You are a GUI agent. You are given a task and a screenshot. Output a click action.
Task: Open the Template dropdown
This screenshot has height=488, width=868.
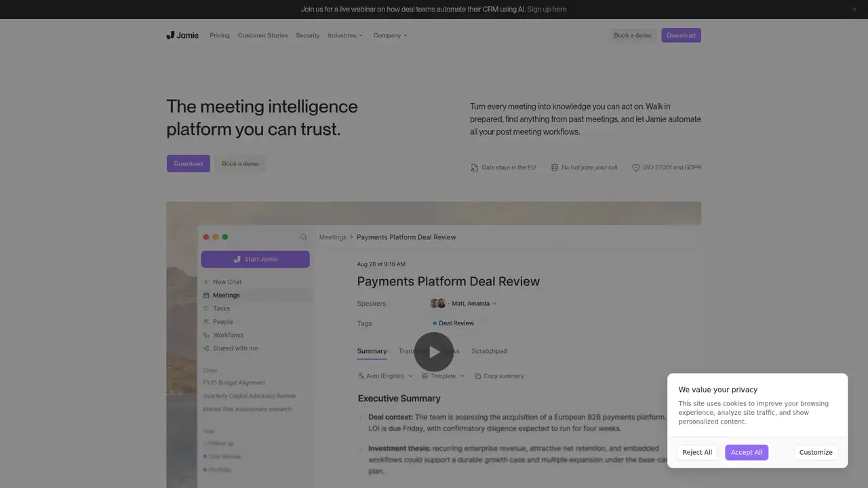pyautogui.click(x=443, y=376)
